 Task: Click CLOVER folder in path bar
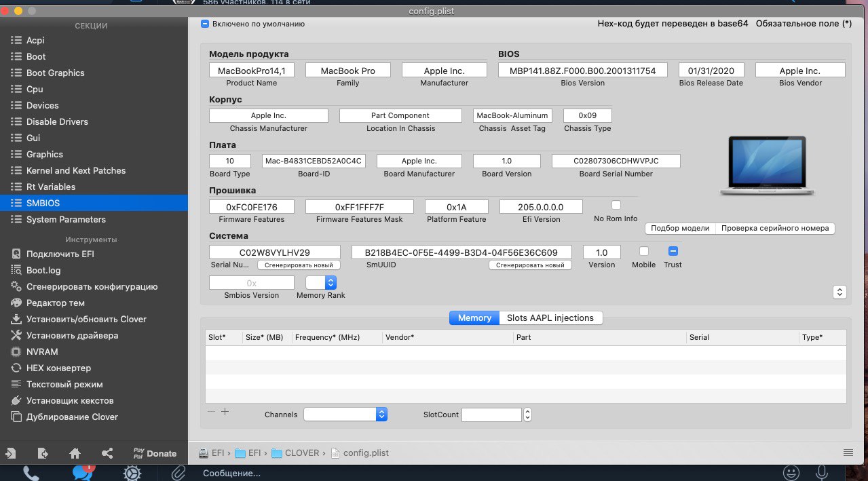(295, 453)
